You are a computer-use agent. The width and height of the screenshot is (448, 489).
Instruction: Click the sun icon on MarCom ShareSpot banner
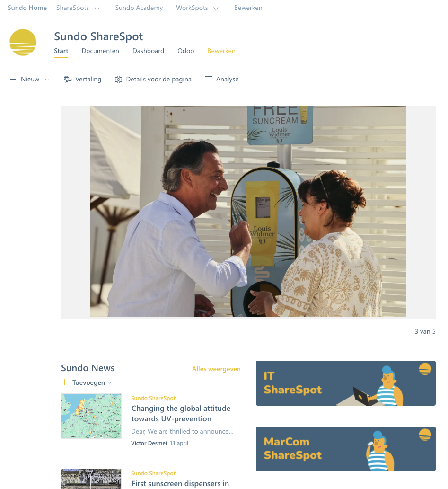pos(425,435)
